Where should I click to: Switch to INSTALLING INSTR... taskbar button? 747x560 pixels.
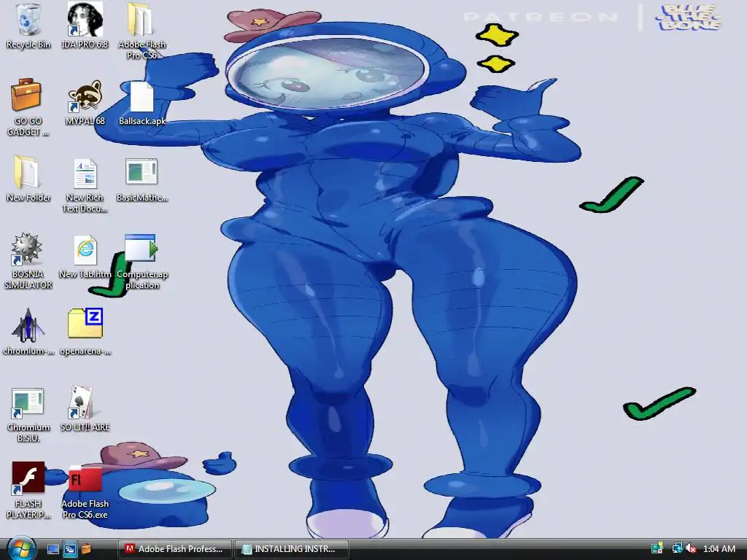(291, 549)
